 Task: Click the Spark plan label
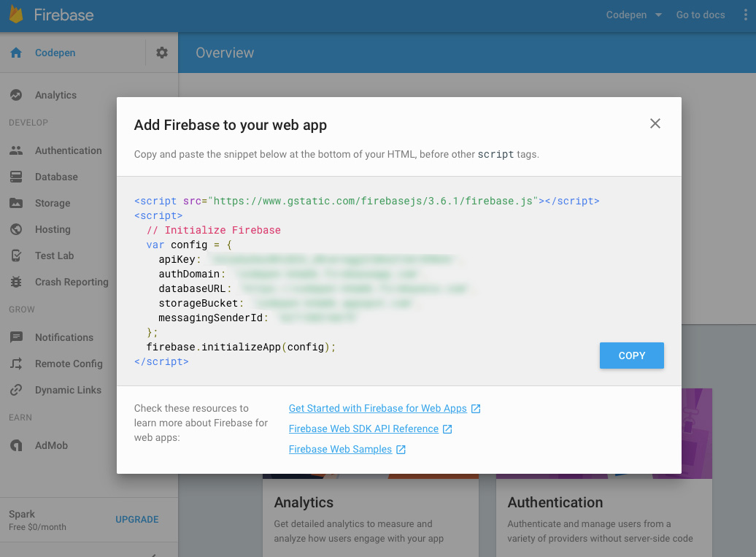(22, 514)
